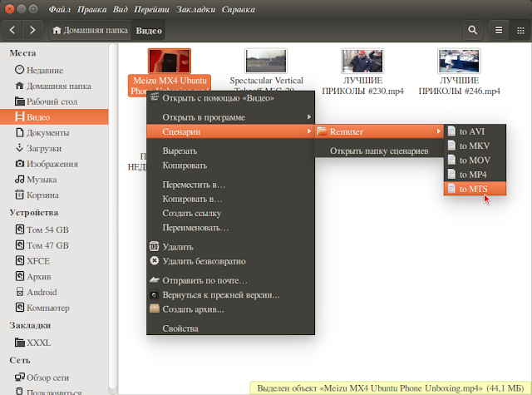Open the Перейти menu
Image resolution: width=532 pixels, height=395 pixels.
(x=151, y=9)
